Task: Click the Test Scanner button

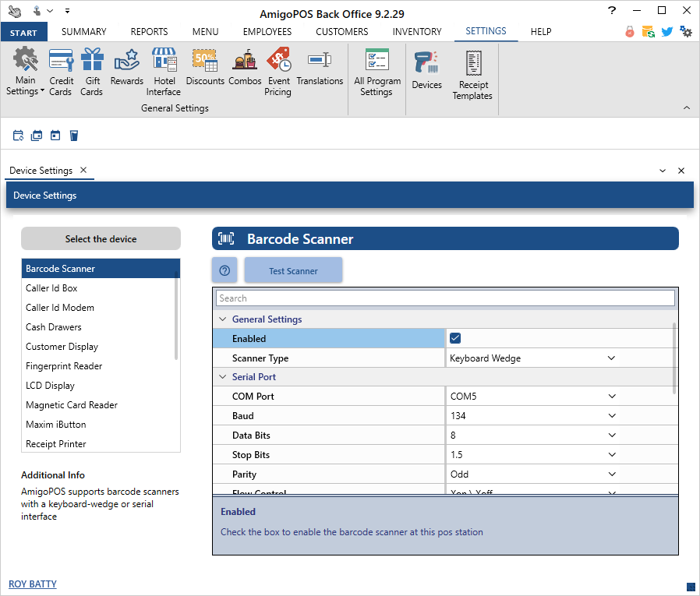Action: [x=293, y=270]
